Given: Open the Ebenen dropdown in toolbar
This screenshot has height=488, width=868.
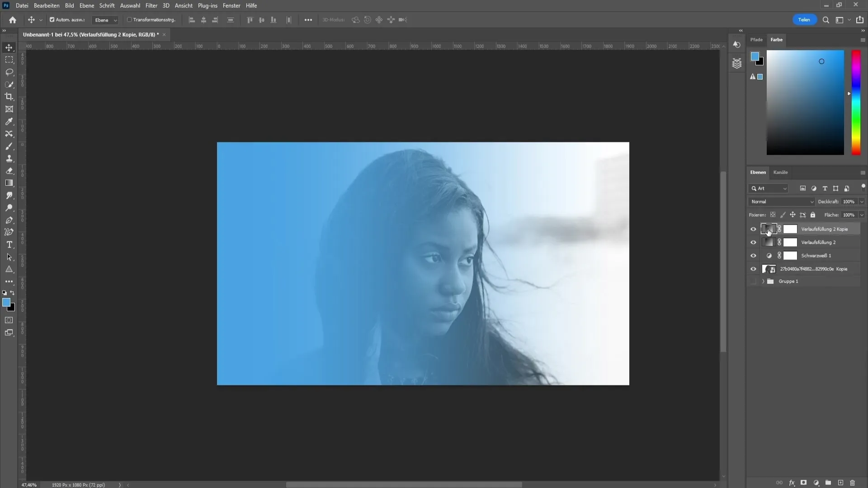Looking at the screenshot, I should [104, 20].
